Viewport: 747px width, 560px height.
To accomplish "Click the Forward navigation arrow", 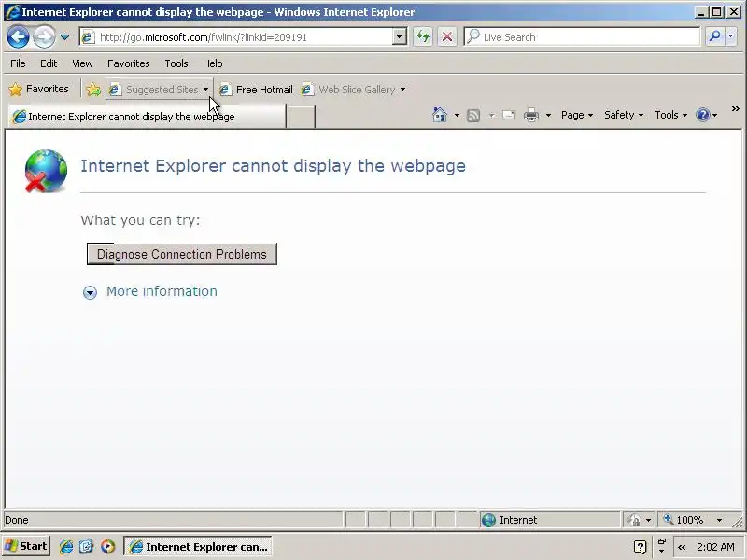I will (x=44, y=36).
